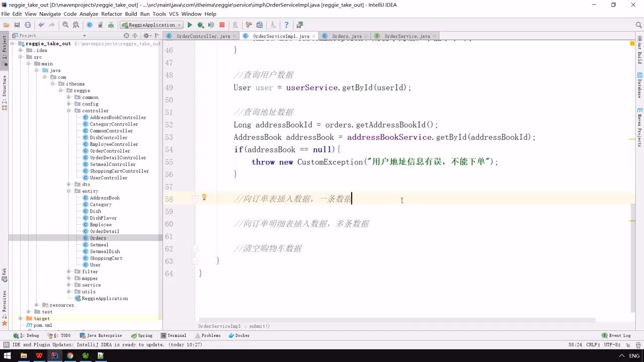The image size is (644, 362).
Task: Click Chrome in the Windows taskbar
Action: click(x=70, y=355)
